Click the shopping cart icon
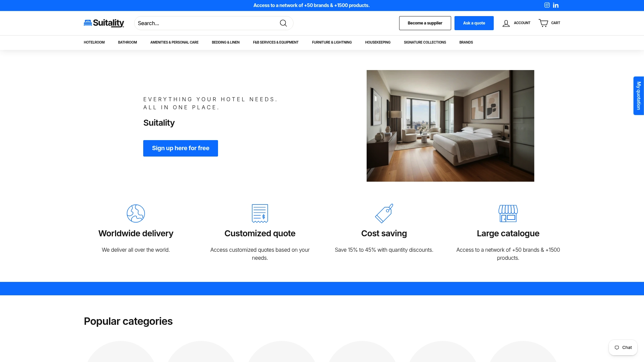 (x=543, y=23)
